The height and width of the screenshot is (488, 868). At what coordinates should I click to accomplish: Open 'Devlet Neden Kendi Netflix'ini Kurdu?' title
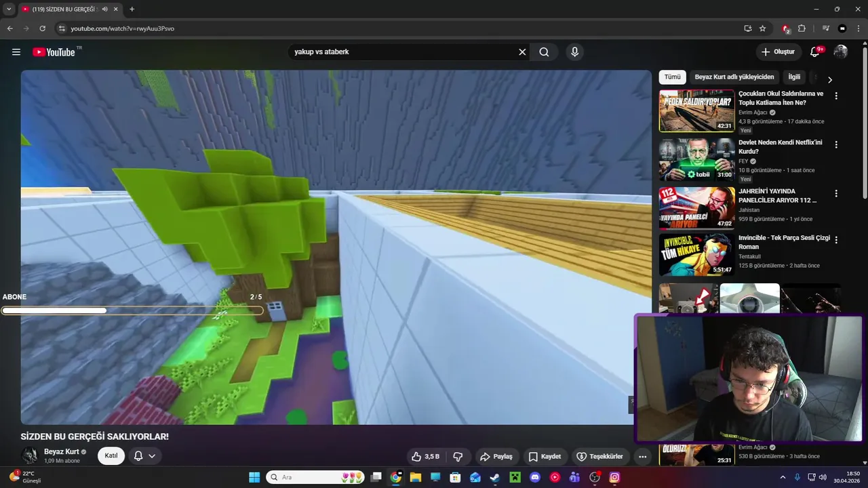(781, 147)
